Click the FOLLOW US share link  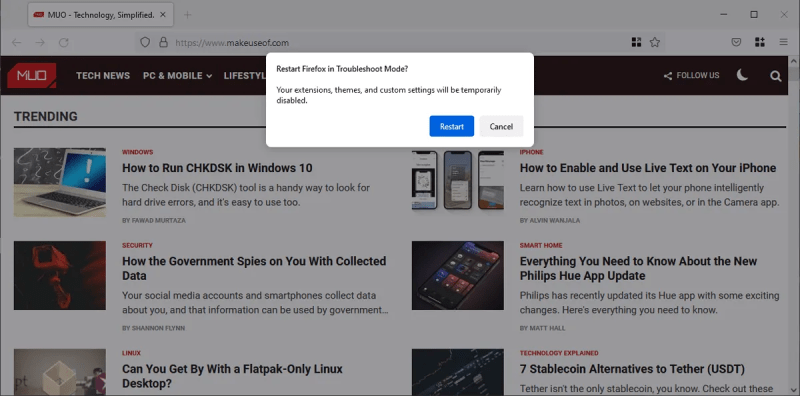pos(691,76)
